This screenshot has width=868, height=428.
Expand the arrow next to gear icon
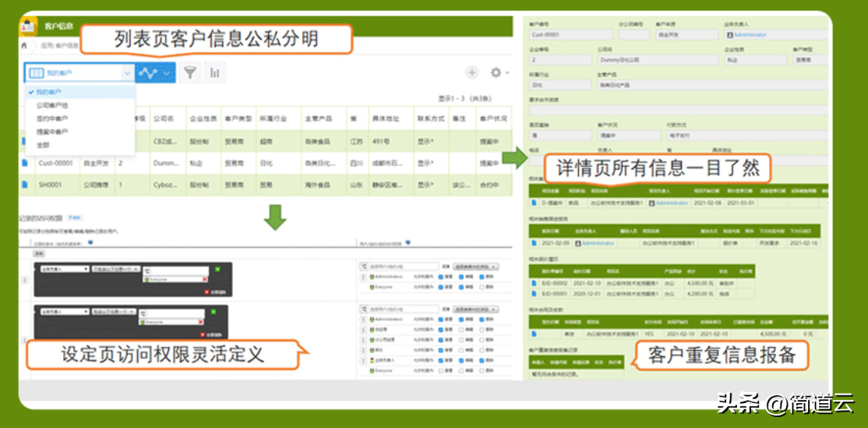coord(507,73)
